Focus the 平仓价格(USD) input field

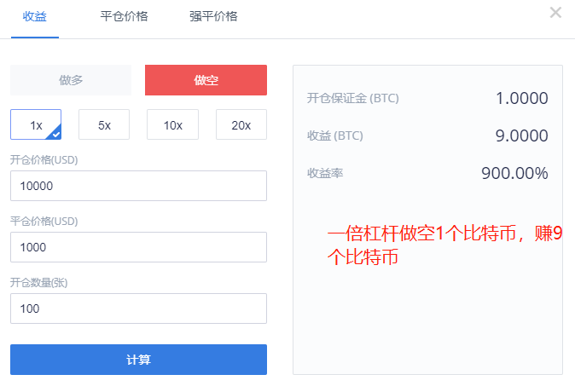(138, 247)
